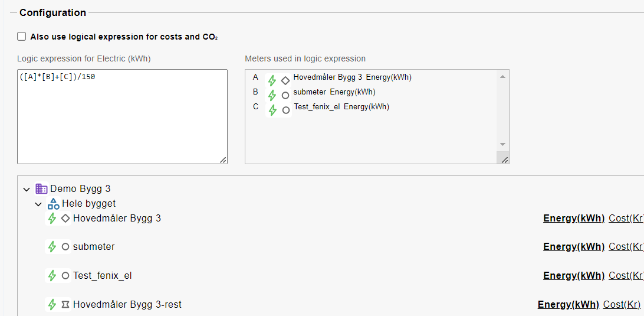Click the Demo Bygg 3 building icon
The image size is (644, 316).
tap(41, 189)
